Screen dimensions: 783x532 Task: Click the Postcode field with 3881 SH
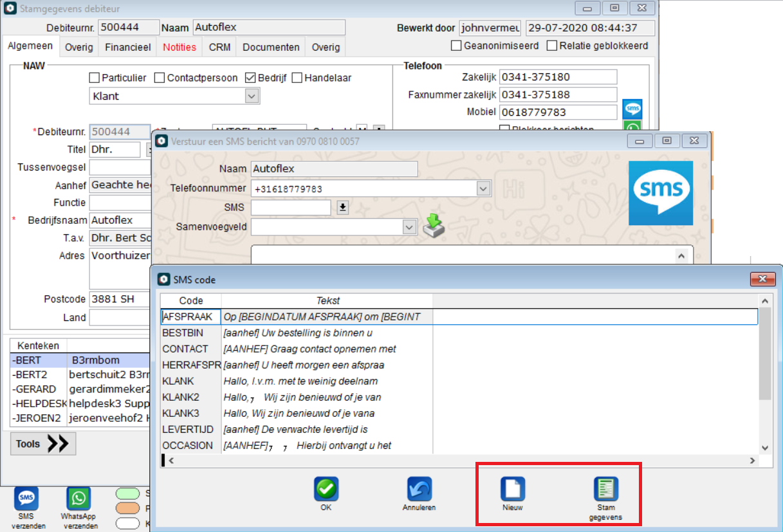[120, 299]
